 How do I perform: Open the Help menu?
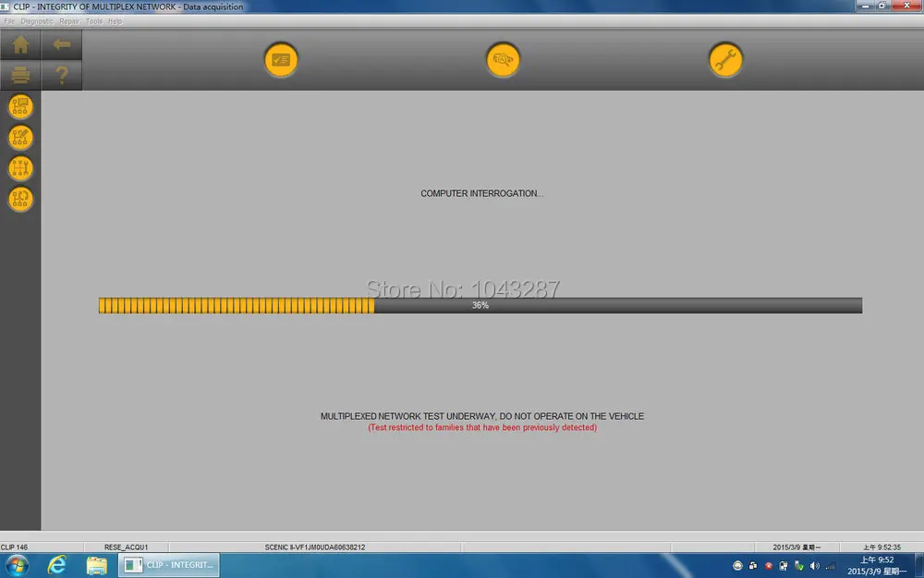click(x=115, y=21)
